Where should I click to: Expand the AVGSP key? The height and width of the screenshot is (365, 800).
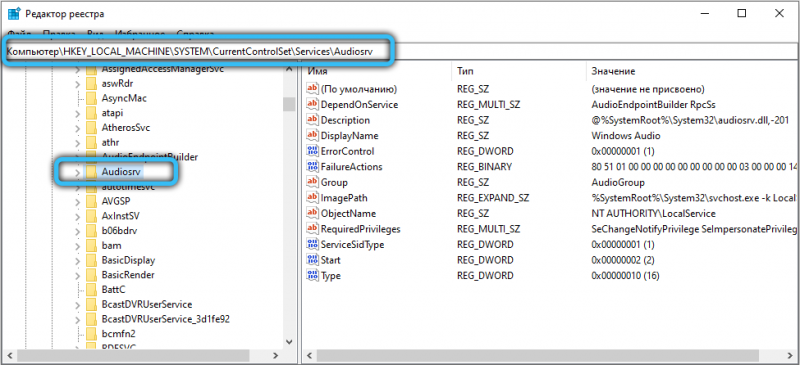pos(77,202)
